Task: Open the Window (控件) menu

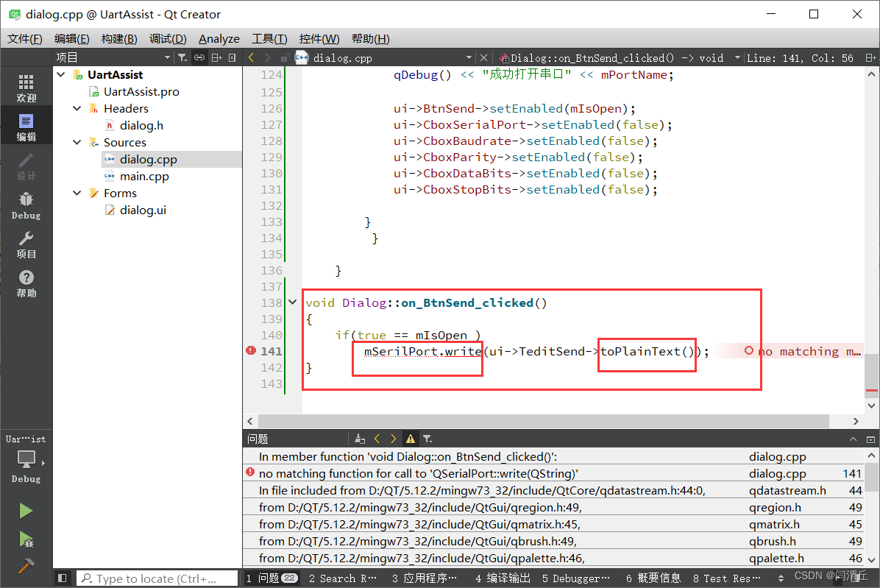Action: [x=319, y=39]
